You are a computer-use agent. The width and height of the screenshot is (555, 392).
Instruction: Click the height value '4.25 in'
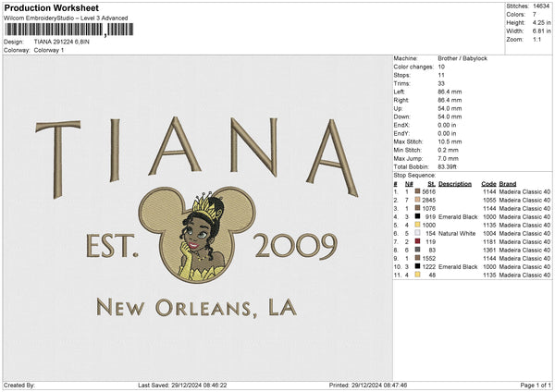pyautogui.click(x=541, y=22)
